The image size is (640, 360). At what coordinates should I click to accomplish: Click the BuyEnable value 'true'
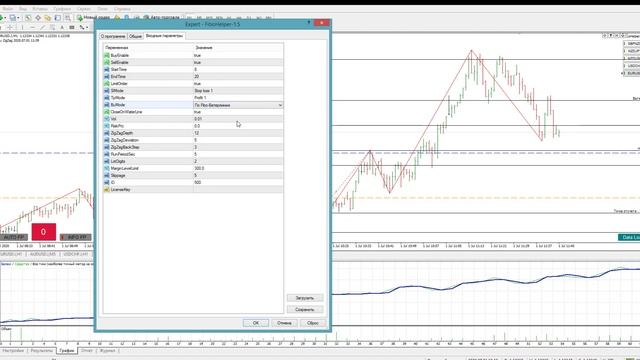point(198,55)
